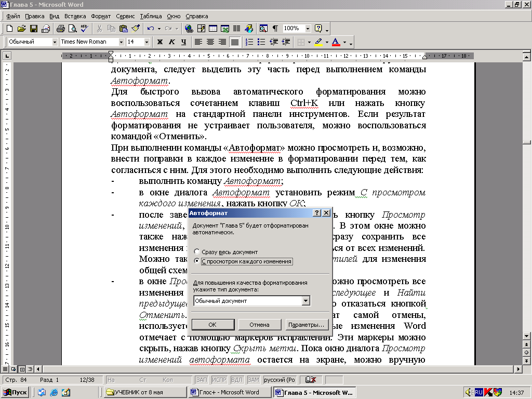The image size is (532, 399).
Task: Expand the Обычный документ type dropdown
Action: pos(305,301)
